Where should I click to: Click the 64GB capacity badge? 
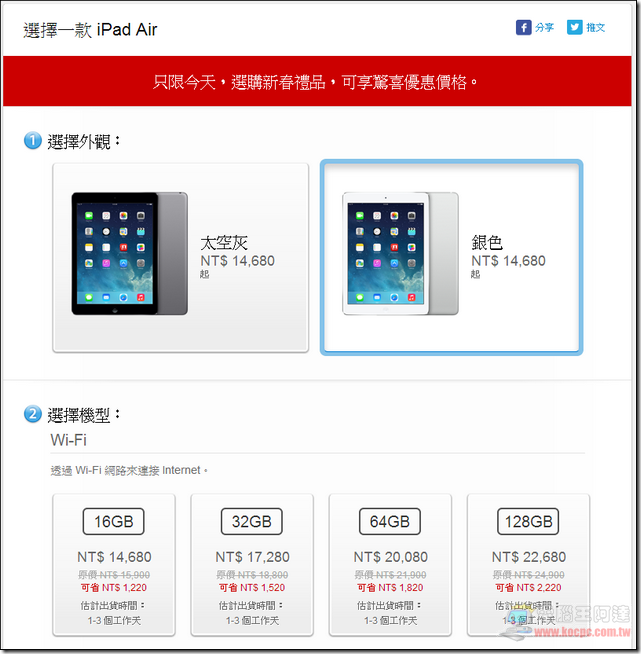[x=390, y=521]
